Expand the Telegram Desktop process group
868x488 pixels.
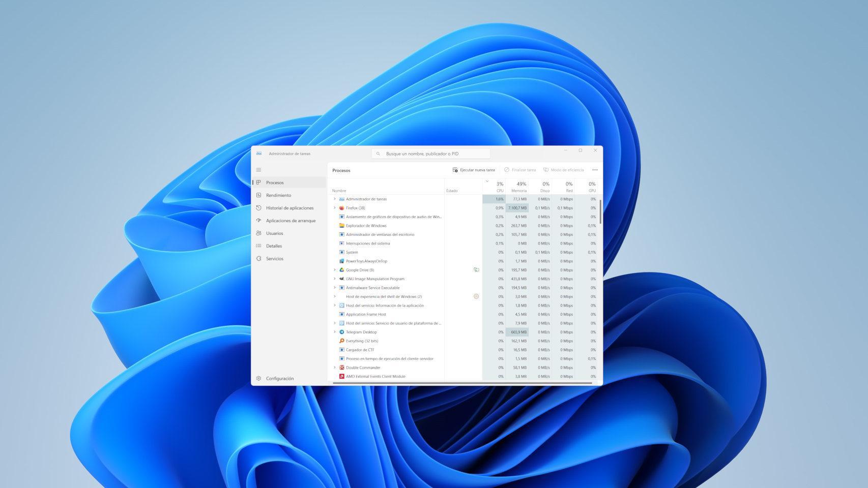tap(334, 332)
